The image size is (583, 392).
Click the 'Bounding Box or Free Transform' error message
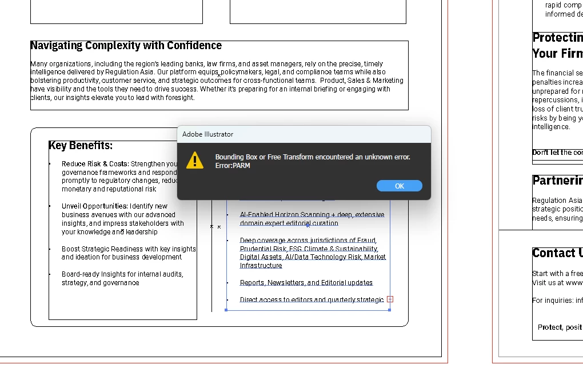[x=313, y=157]
